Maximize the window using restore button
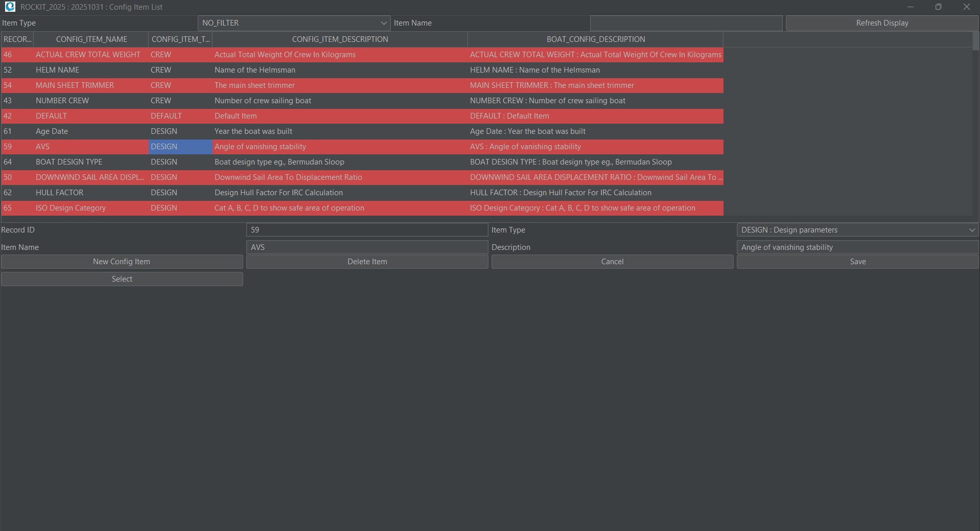The height and width of the screenshot is (531, 980). point(938,7)
